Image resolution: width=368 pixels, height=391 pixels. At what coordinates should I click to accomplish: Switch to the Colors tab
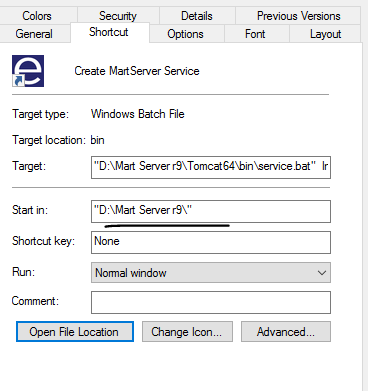pos(37,16)
